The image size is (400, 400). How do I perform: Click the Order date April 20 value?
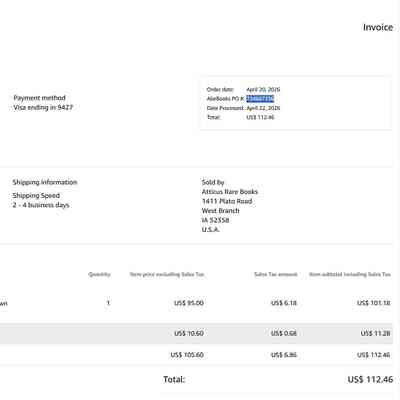tap(263, 89)
